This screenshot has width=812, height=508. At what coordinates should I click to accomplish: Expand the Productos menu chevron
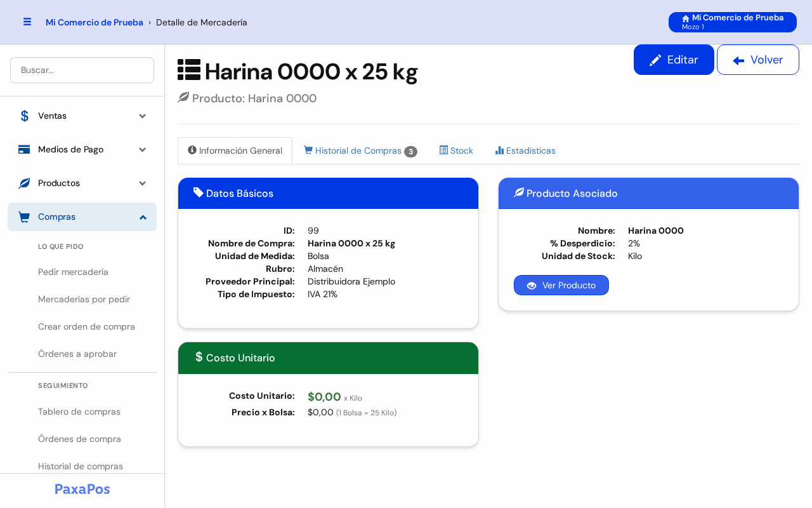click(x=143, y=183)
